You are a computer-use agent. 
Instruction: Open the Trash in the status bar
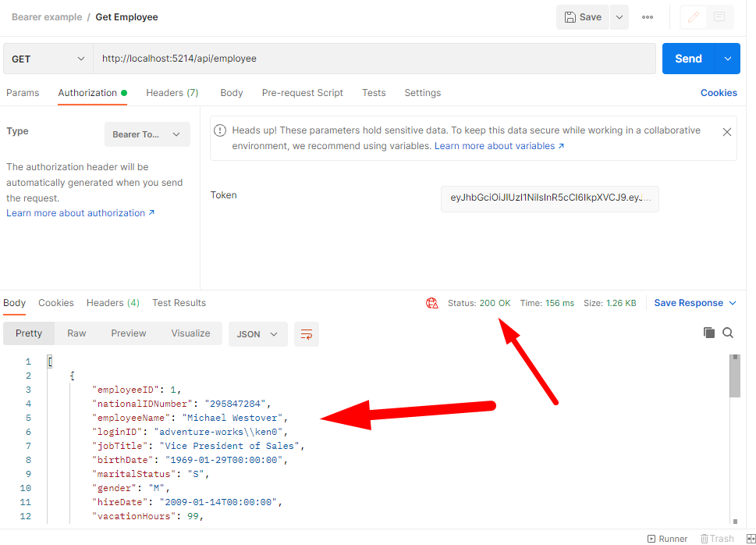717,538
